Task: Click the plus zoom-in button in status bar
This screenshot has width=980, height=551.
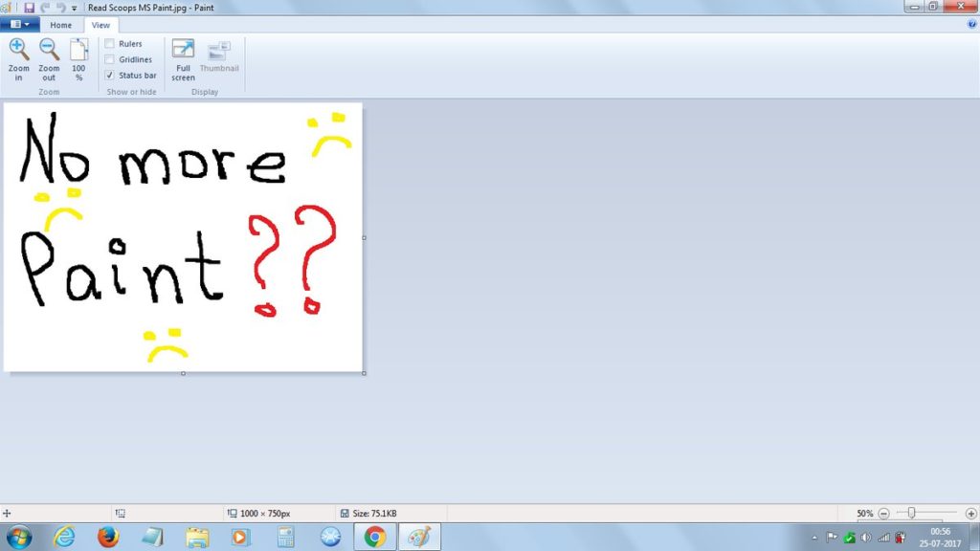Action: [x=970, y=514]
